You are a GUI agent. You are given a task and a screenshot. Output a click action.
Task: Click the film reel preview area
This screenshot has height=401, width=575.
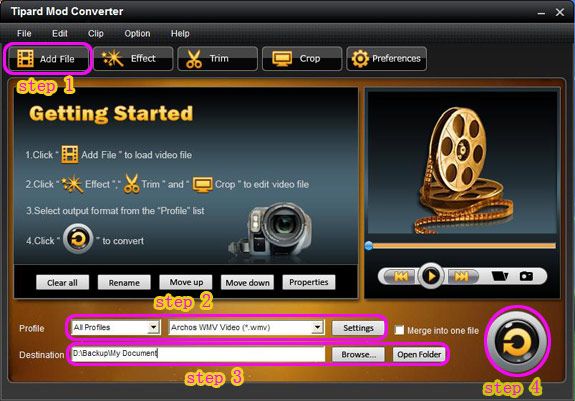click(462, 162)
